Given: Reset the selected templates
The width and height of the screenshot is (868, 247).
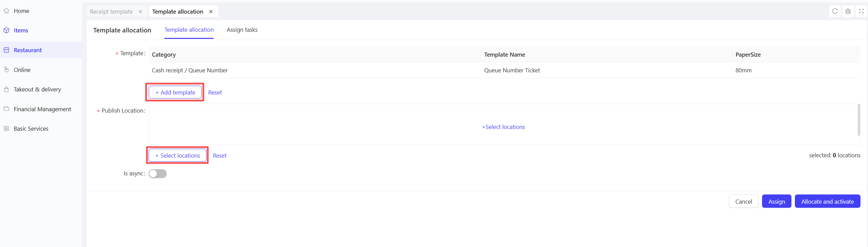Looking at the screenshot, I should coord(215,92).
